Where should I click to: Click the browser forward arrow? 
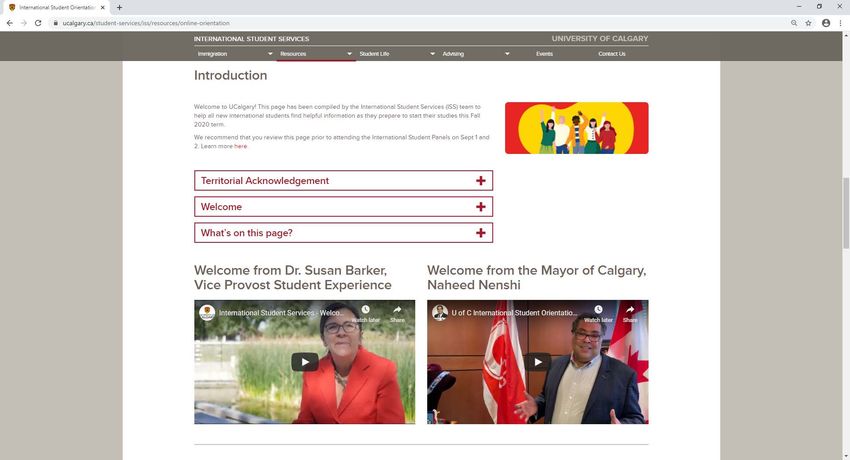23,23
